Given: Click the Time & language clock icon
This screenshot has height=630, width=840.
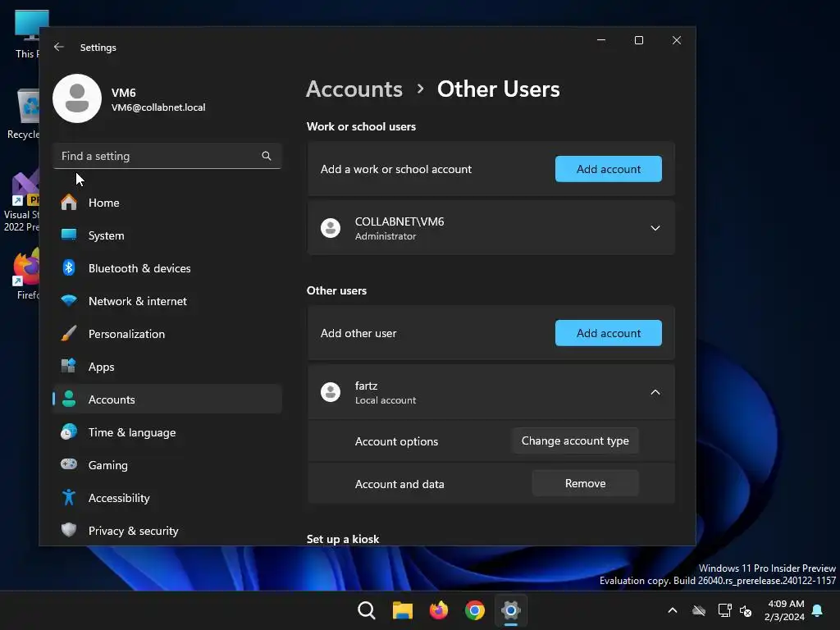Looking at the screenshot, I should click(69, 431).
